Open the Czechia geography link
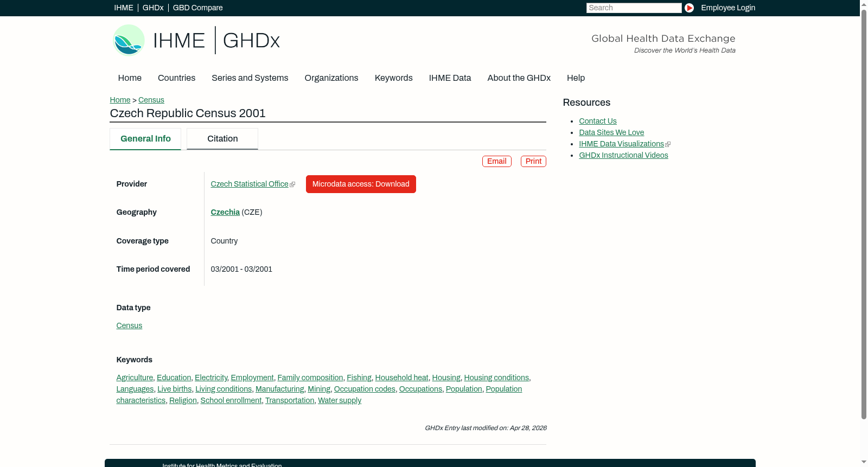The height and width of the screenshot is (467, 868). tap(225, 213)
